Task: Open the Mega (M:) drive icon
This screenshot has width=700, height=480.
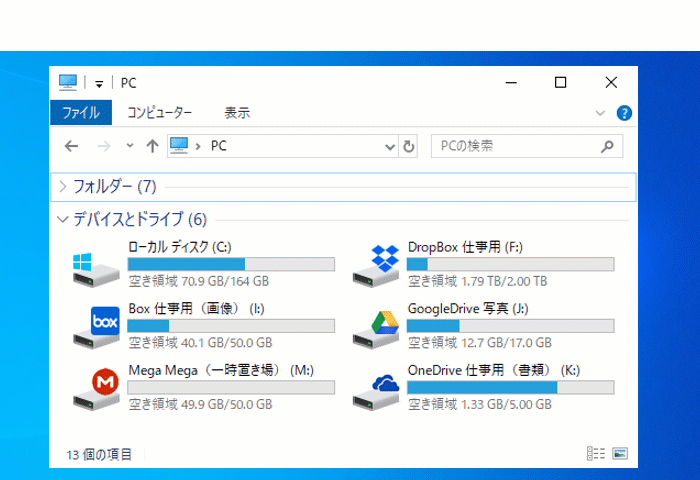Action: tap(96, 386)
